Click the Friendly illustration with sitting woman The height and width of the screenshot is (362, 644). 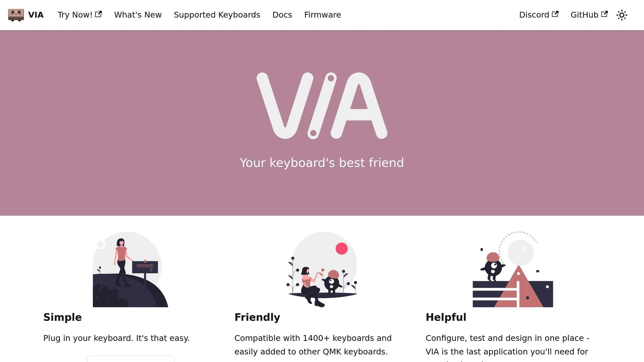pyautogui.click(x=322, y=269)
